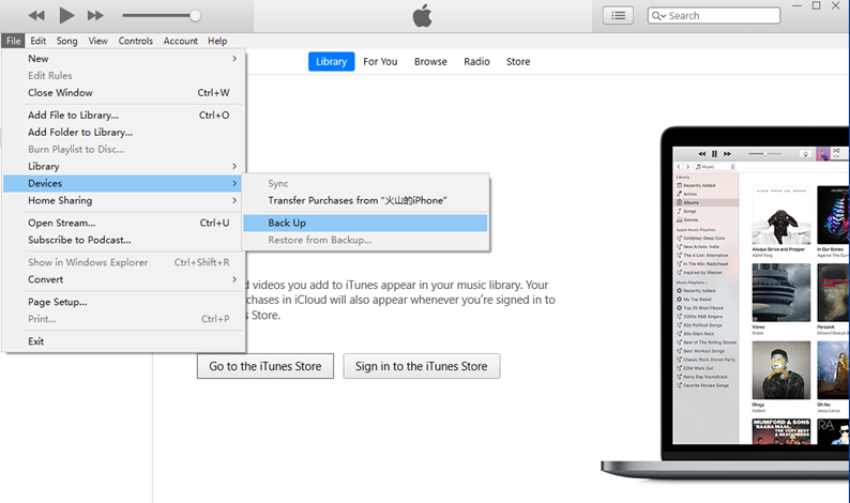Screen dimensions: 850x503
Task: Select Subscribe to Podcast
Action: click(x=124, y=240)
